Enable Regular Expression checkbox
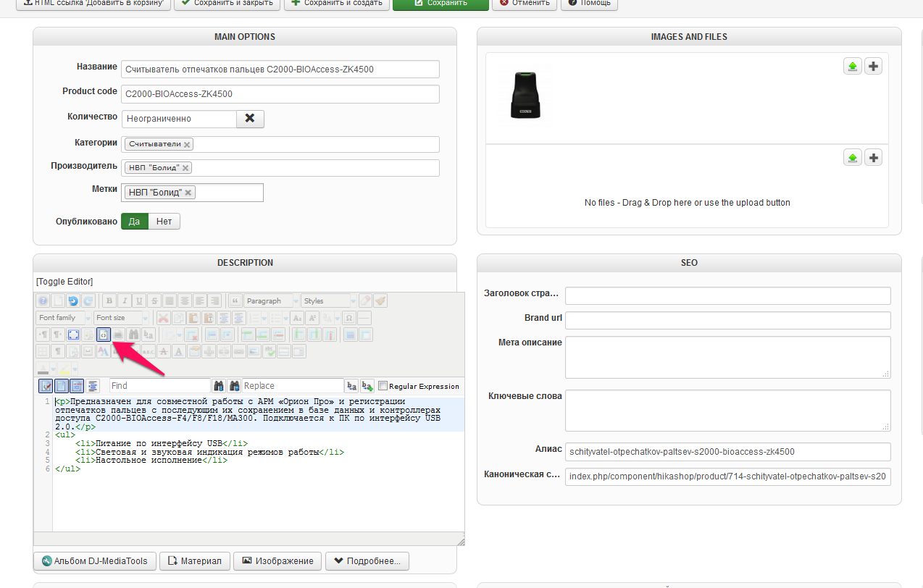 click(x=383, y=386)
